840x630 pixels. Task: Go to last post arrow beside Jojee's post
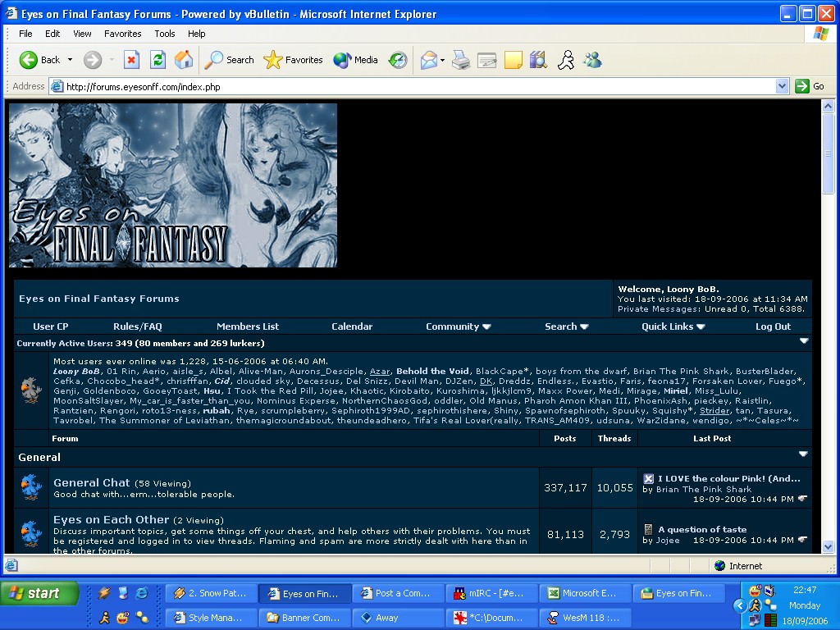[802, 540]
